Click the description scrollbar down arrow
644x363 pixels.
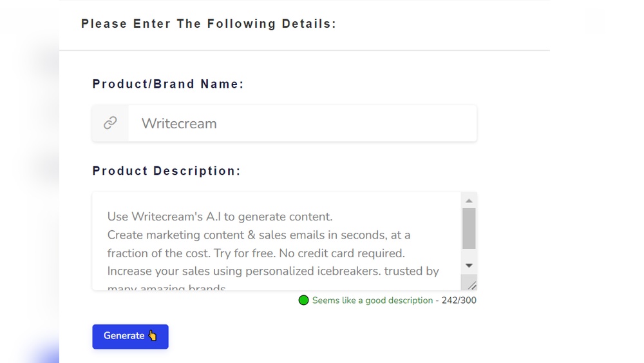(x=469, y=266)
